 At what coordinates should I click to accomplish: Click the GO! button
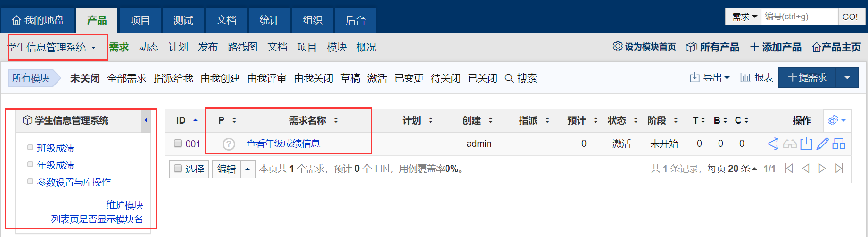pos(851,17)
